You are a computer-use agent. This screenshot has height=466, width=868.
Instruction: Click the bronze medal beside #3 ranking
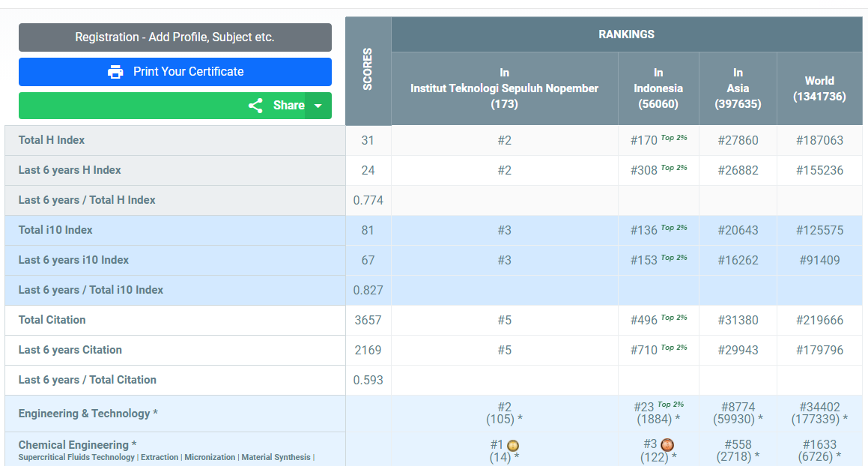667,445
